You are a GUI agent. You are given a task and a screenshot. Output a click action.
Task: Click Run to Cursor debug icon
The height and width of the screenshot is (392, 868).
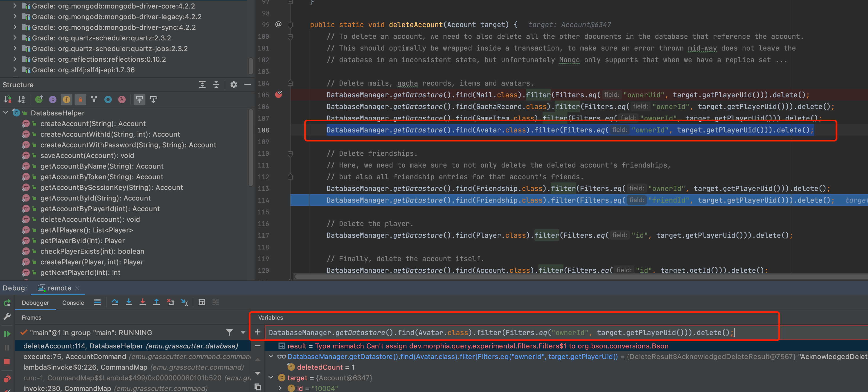click(184, 302)
